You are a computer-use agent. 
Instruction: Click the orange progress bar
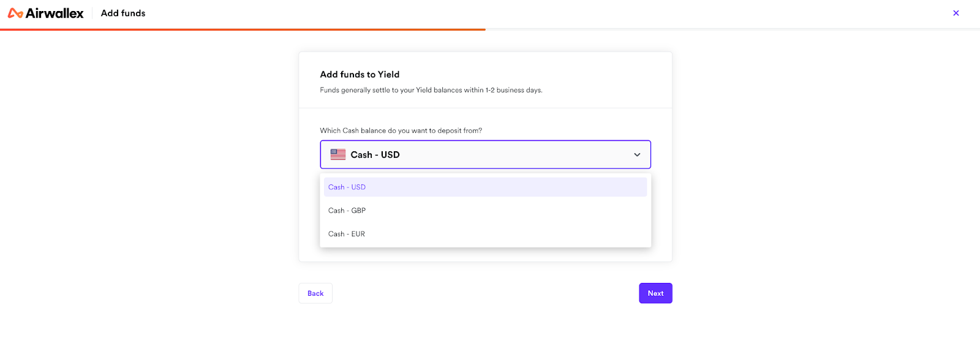pos(243,29)
